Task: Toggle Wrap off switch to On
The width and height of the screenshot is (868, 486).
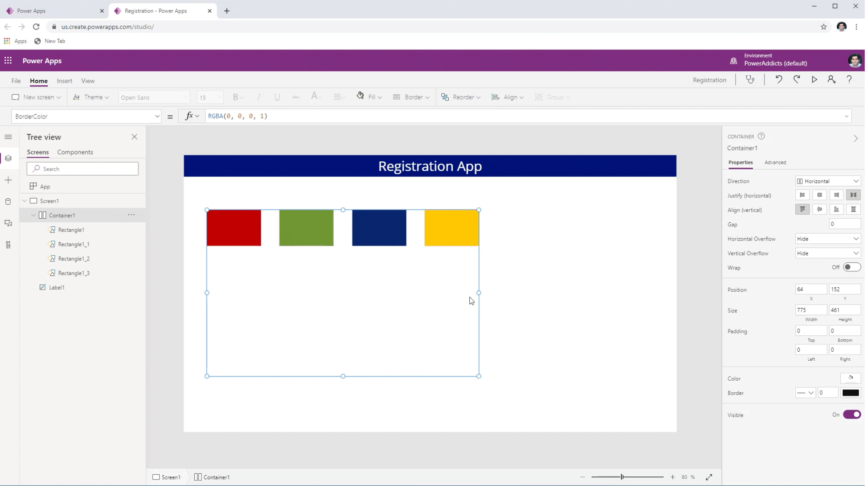Action: tap(852, 267)
